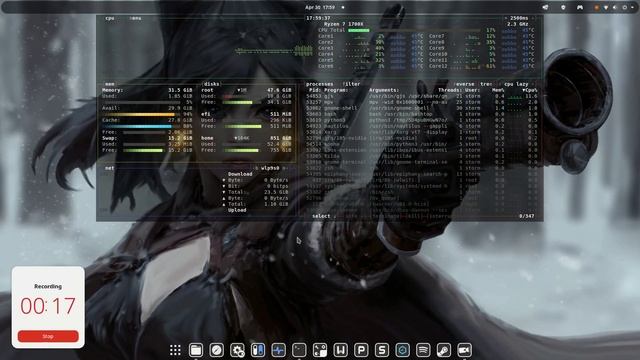Viewport: 640px width, 360px height.
Task: Click the 00:17 recording timer
Action: [48, 306]
